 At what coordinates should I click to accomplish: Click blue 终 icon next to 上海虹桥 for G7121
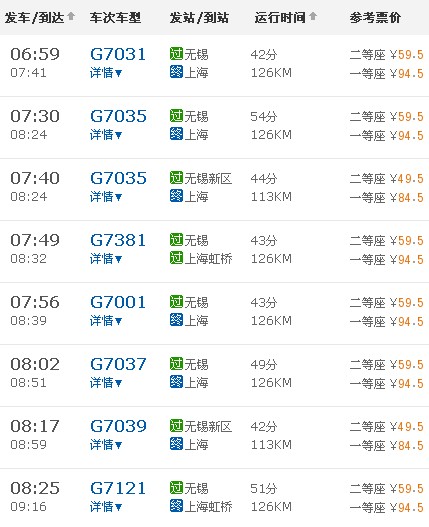coord(177,506)
